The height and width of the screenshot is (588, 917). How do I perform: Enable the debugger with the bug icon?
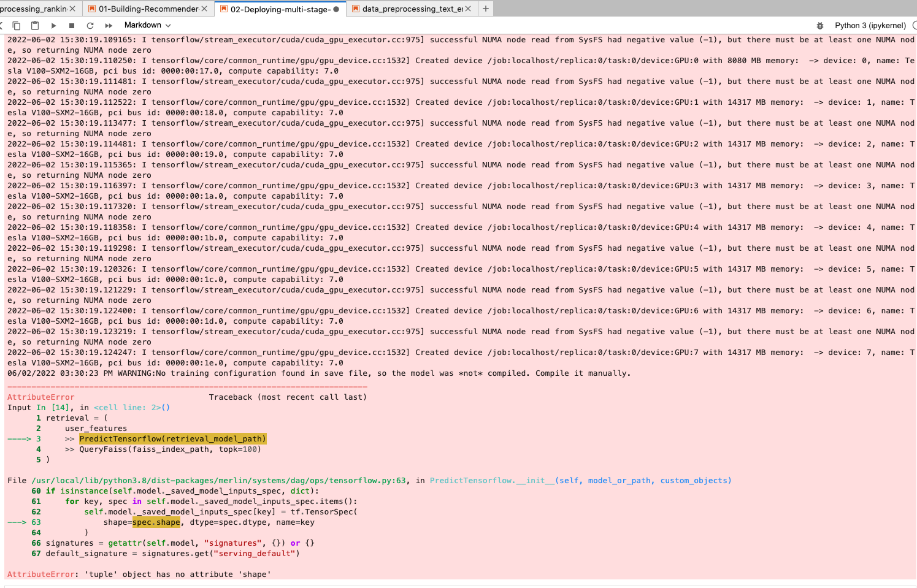pos(820,26)
